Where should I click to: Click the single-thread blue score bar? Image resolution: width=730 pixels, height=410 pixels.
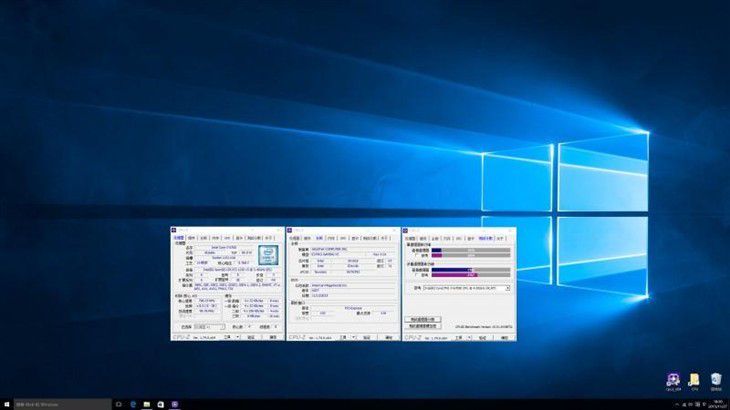(x=437, y=250)
